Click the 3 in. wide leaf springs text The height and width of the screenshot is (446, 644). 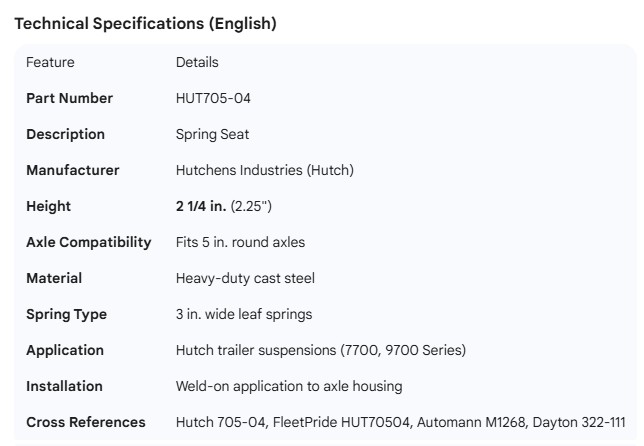[243, 314]
